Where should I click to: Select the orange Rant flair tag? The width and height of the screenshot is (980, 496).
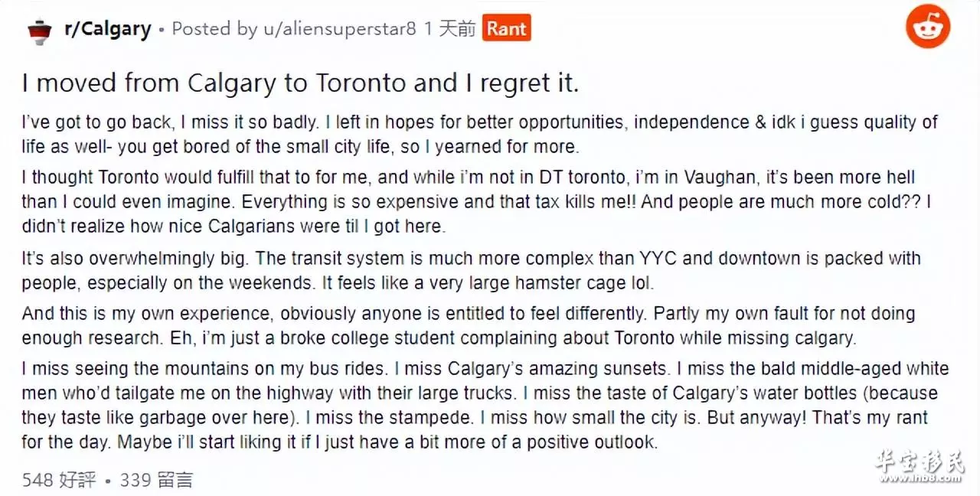point(506,29)
